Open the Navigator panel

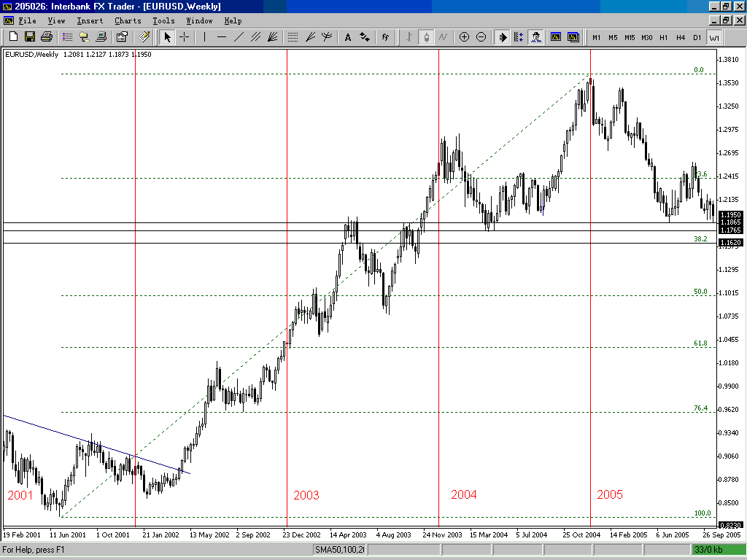[x=84, y=37]
